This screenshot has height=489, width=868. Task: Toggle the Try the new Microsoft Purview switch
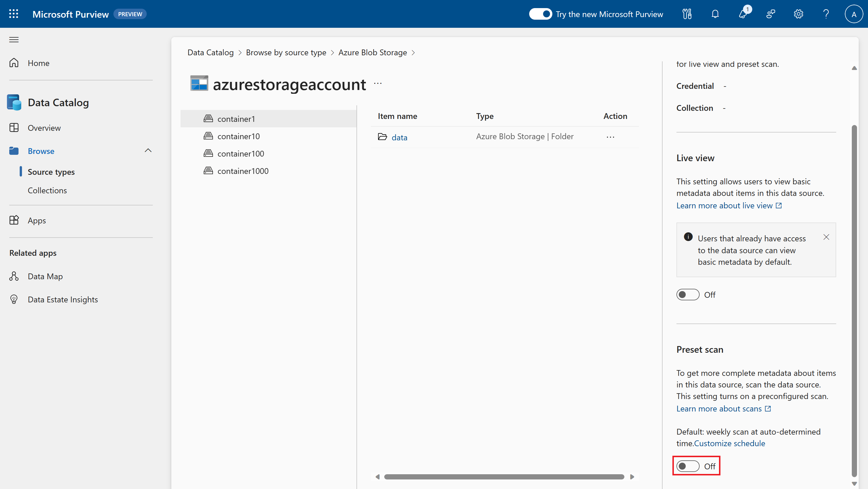click(540, 14)
